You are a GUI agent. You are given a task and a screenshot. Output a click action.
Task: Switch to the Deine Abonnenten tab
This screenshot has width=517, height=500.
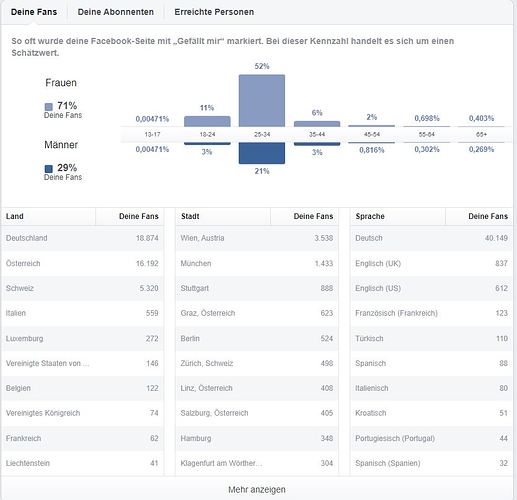pyautogui.click(x=116, y=12)
